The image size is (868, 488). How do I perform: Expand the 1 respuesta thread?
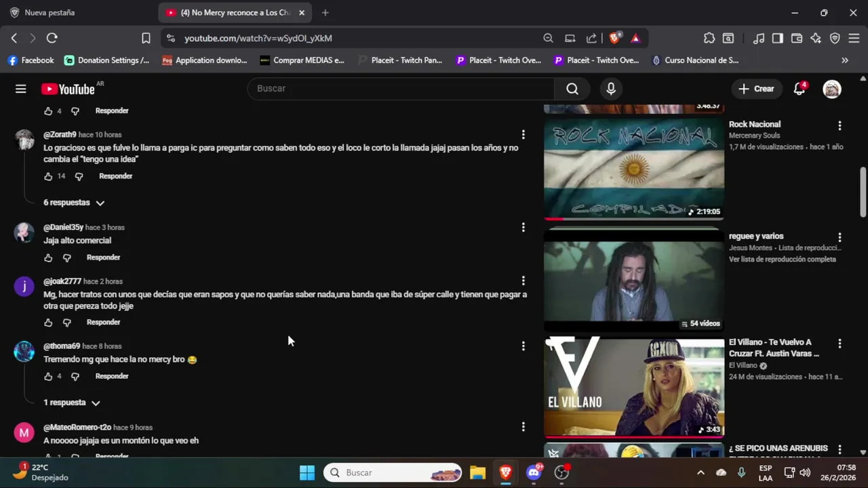(72, 403)
